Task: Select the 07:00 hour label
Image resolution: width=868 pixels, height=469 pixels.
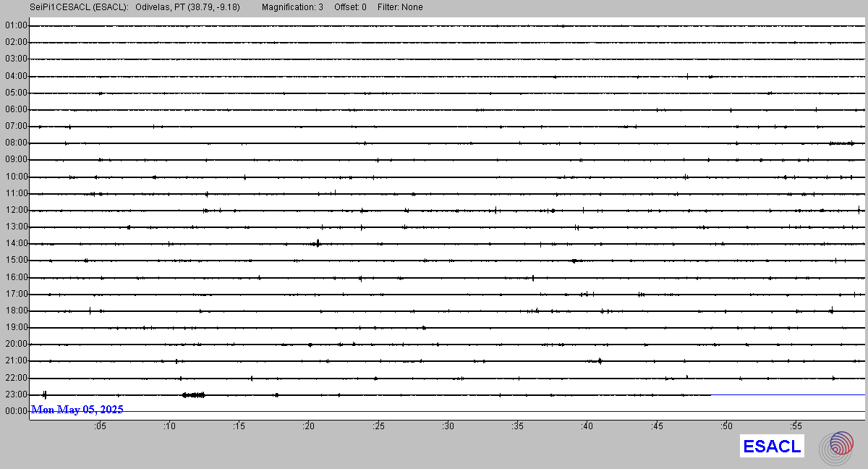Action: point(16,126)
